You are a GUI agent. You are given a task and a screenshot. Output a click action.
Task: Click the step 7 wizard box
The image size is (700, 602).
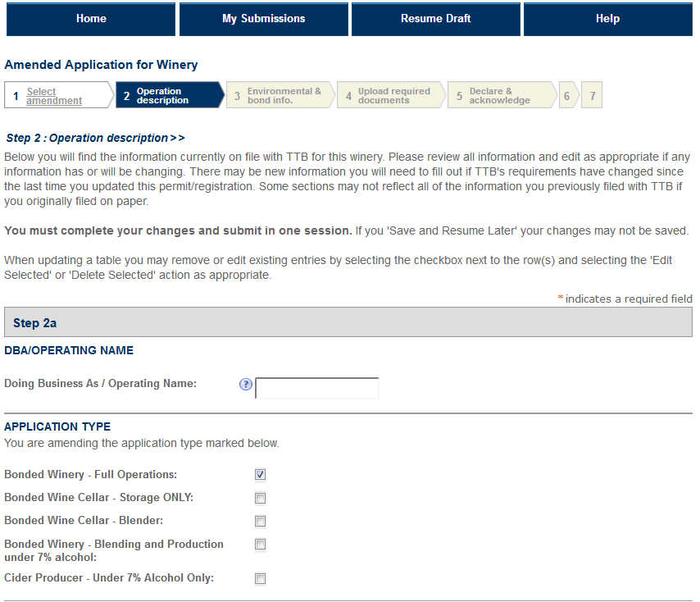593,96
